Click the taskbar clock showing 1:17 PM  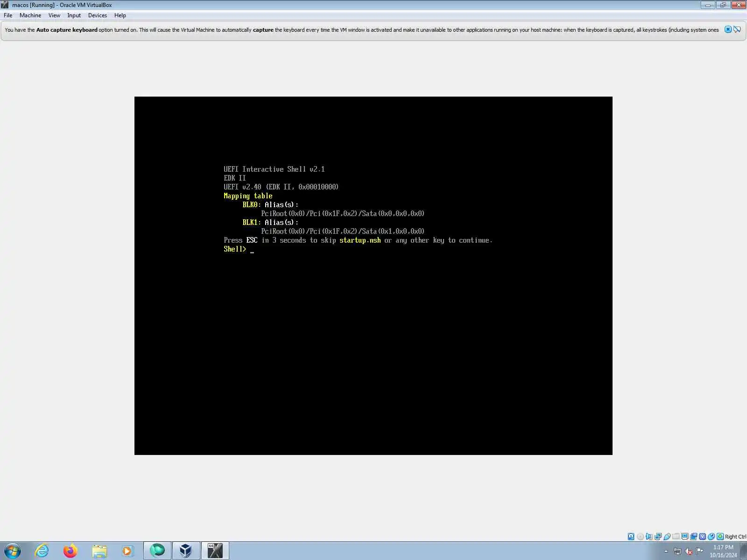point(723,551)
